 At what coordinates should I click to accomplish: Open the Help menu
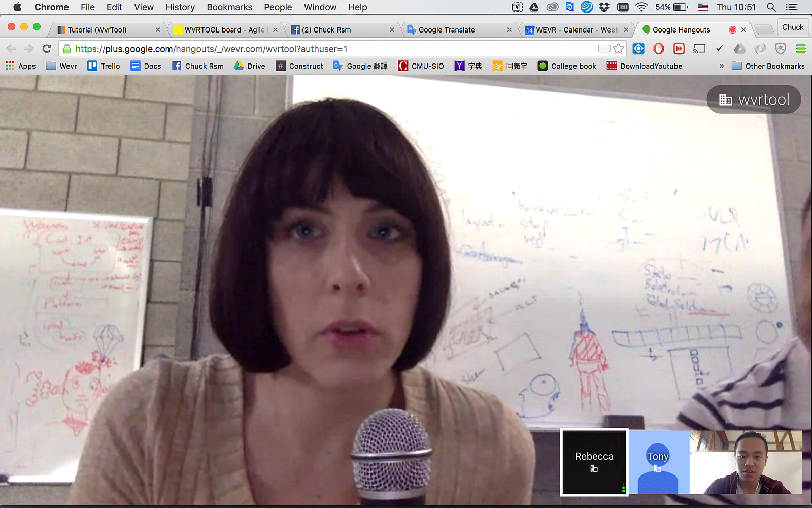point(358,7)
